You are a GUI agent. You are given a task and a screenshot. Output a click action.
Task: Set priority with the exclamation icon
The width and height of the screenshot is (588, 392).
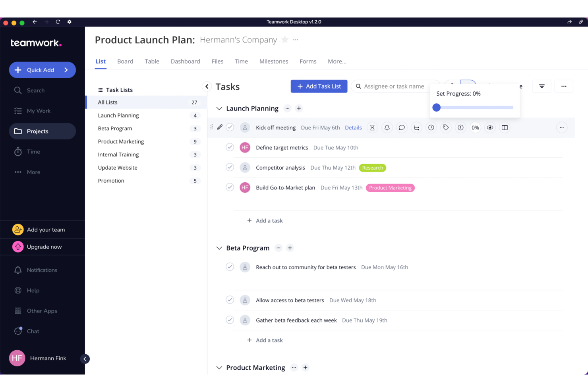(x=460, y=127)
